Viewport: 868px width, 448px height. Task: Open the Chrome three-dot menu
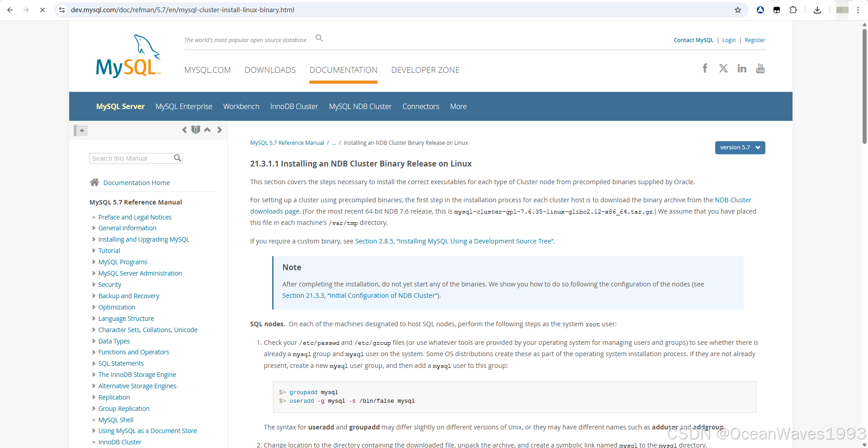click(x=858, y=10)
